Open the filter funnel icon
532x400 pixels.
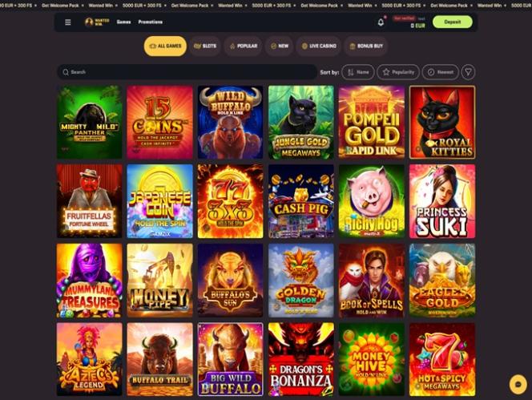(x=468, y=72)
